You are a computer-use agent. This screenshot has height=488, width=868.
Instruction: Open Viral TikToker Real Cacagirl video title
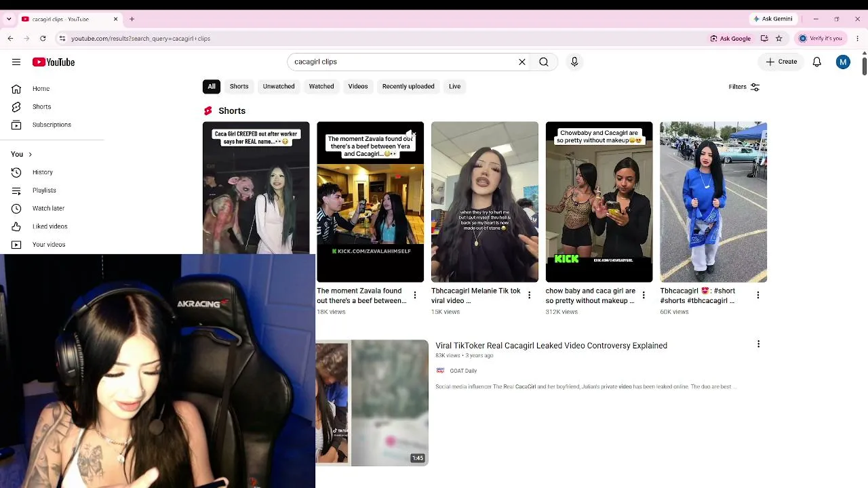(x=551, y=346)
